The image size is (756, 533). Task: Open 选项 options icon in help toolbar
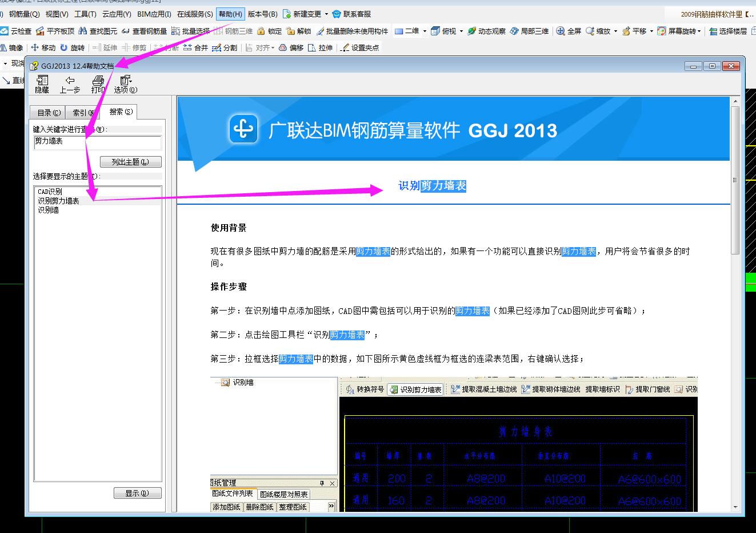[x=126, y=80]
